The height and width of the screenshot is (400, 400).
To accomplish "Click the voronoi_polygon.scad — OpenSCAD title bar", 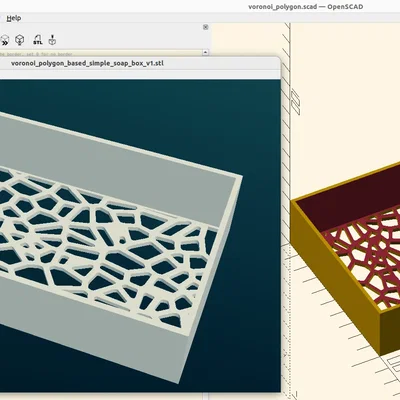I will [x=306, y=7].
